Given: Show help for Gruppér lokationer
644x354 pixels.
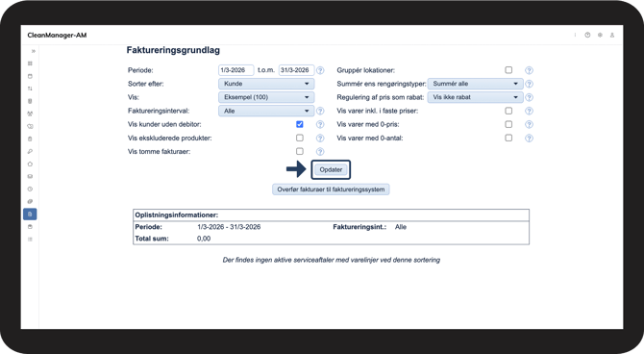Looking at the screenshot, I should (529, 70).
